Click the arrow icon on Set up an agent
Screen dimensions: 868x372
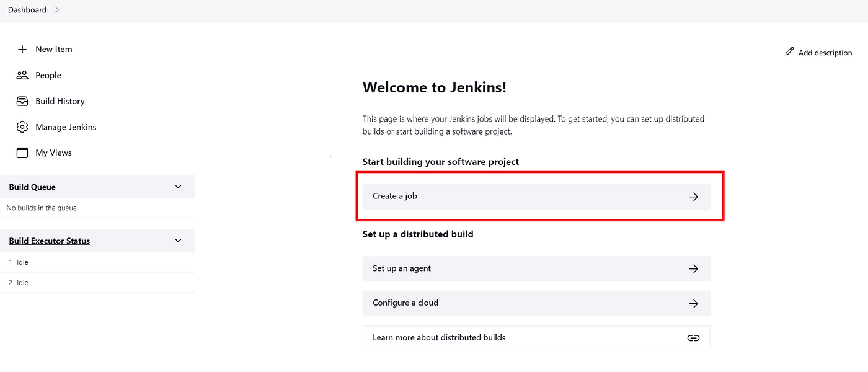tap(694, 269)
